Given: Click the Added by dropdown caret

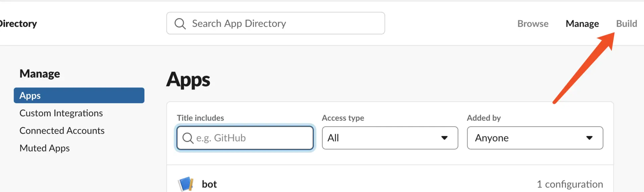Looking at the screenshot, I should tap(589, 138).
